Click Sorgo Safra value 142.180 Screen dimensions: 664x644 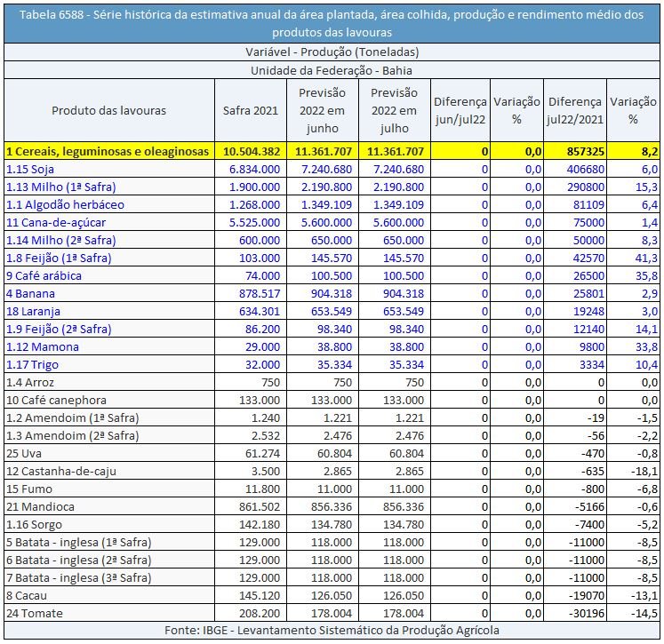pos(260,525)
